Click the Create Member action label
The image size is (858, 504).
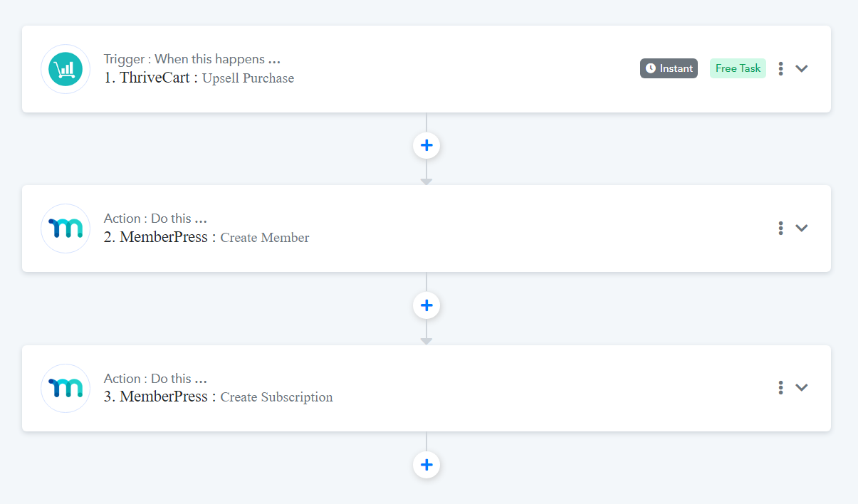click(265, 238)
